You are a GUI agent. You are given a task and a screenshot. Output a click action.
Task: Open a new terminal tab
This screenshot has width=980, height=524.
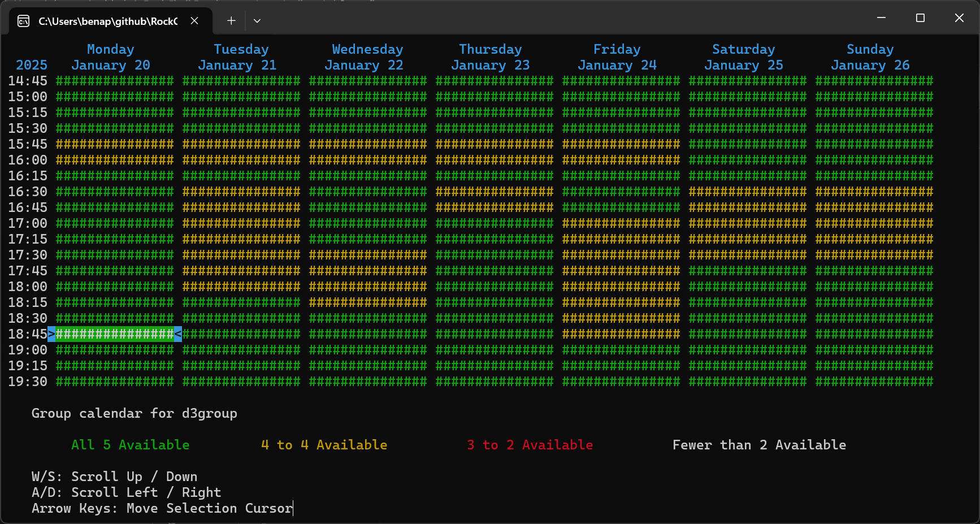click(231, 21)
